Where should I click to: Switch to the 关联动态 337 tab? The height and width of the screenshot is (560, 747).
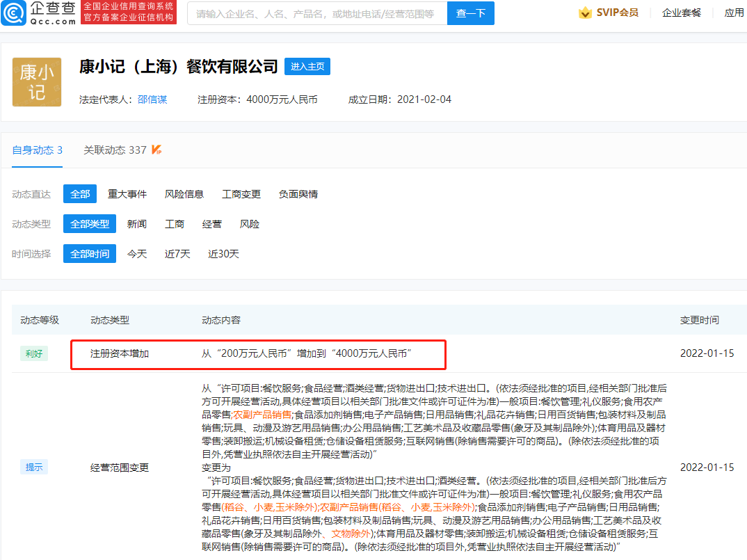pyautogui.click(x=115, y=150)
